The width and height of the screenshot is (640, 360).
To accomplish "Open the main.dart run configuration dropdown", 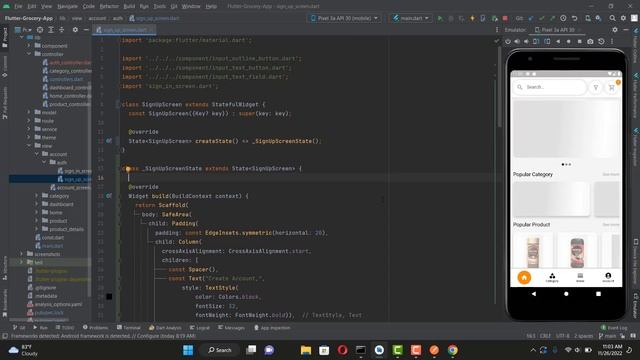I will (411, 18).
